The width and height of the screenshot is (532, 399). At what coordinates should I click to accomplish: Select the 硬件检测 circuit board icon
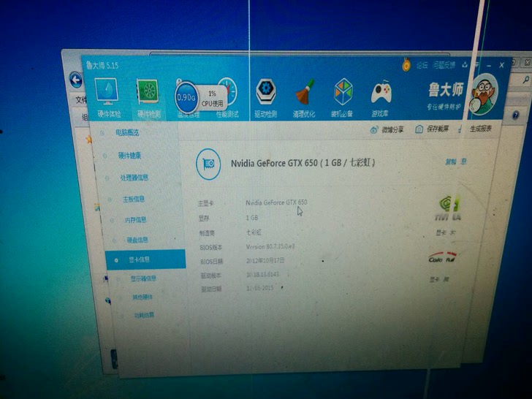click(x=148, y=93)
